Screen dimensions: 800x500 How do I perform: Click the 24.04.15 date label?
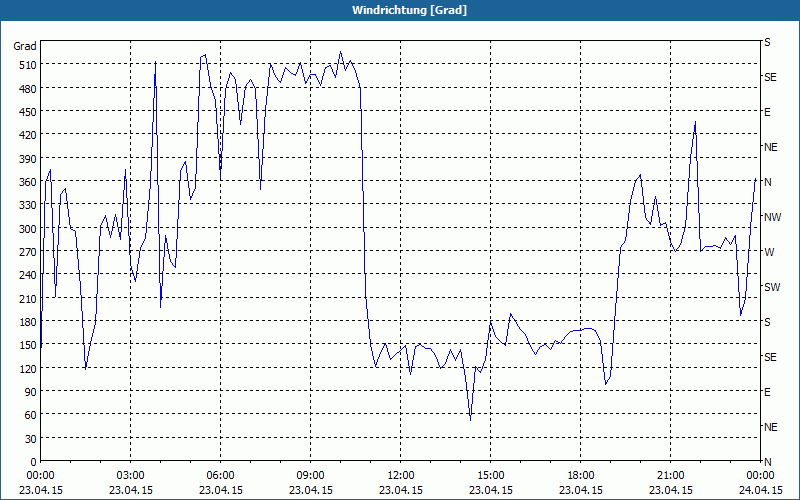[x=760, y=490]
